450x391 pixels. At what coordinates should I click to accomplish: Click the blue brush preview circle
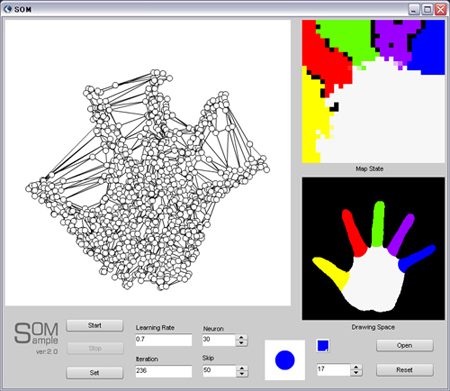[x=285, y=360]
